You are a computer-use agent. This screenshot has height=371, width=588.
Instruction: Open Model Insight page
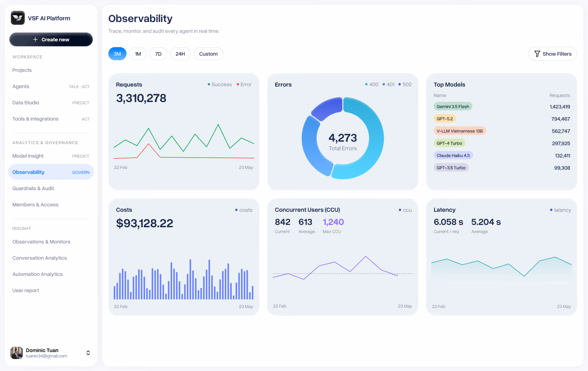point(51,156)
